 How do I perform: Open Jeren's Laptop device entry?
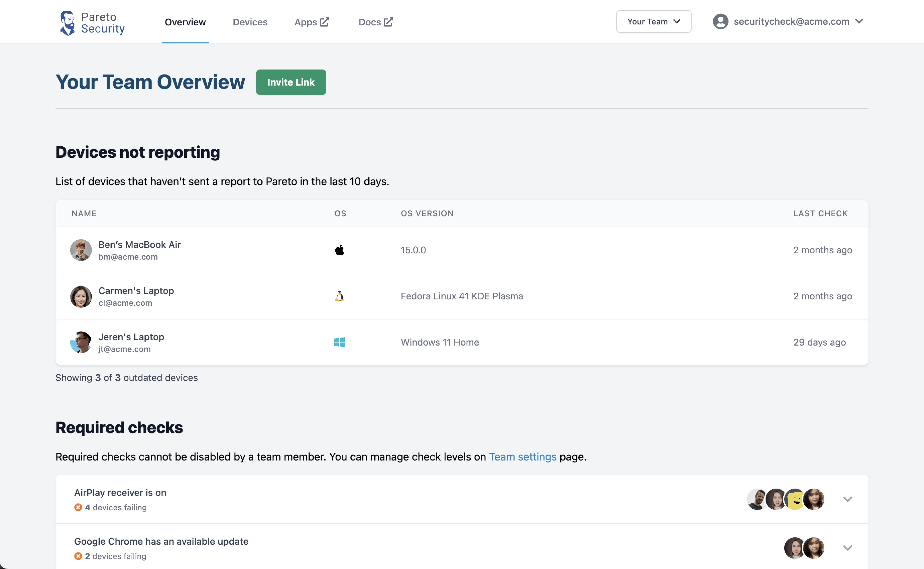point(131,337)
